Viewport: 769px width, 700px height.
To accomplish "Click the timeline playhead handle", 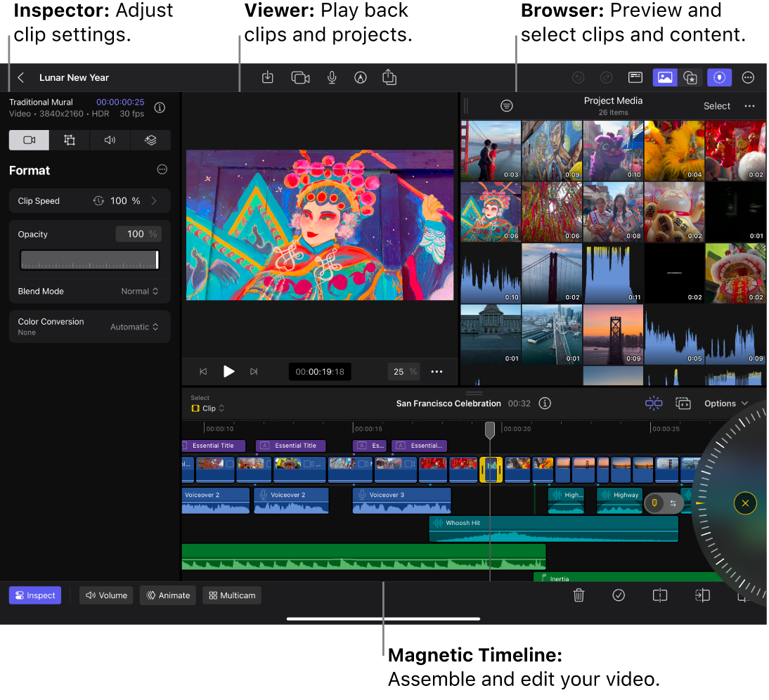I will point(490,430).
